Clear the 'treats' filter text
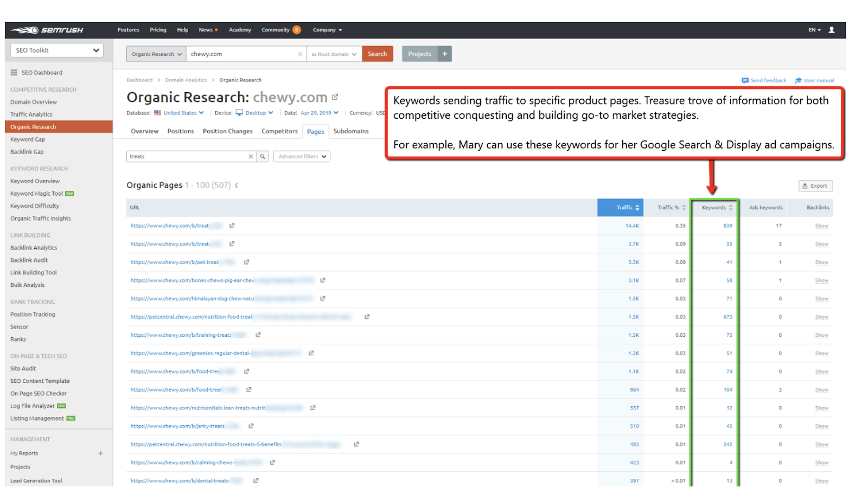Screen dimensions: 868x494 [x=251, y=157]
